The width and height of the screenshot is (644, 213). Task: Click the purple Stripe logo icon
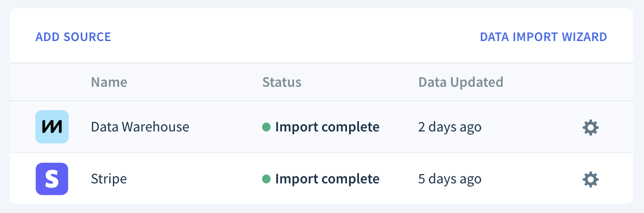click(52, 179)
